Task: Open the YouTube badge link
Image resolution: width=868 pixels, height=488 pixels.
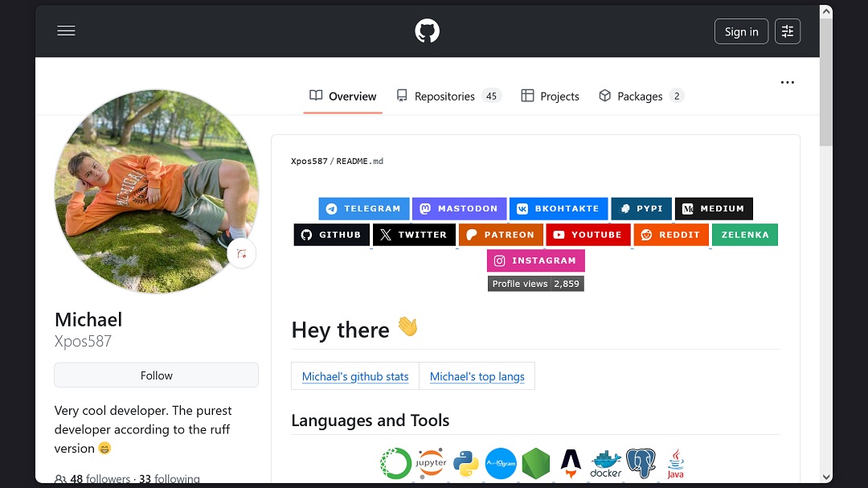Action: [588, 235]
